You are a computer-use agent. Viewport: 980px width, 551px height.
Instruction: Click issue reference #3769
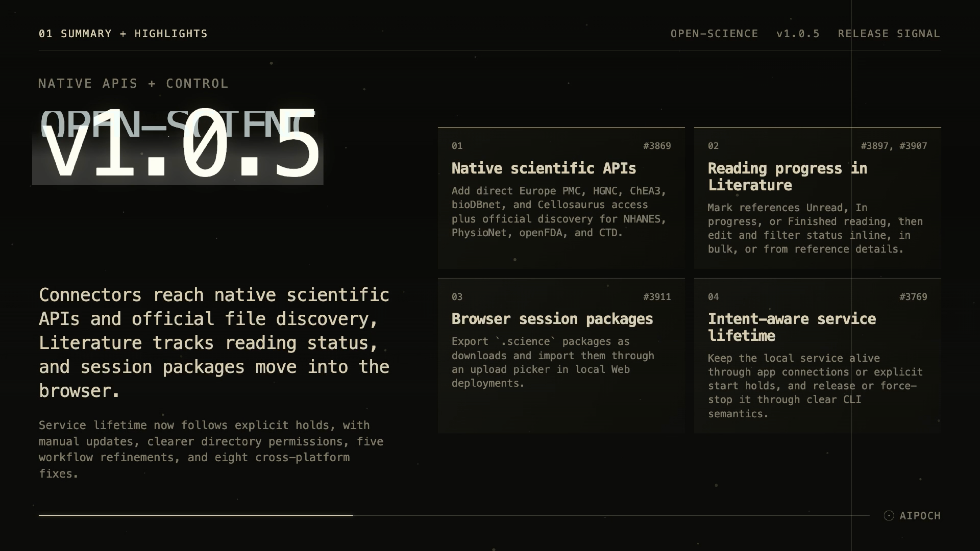click(x=913, y=297)
